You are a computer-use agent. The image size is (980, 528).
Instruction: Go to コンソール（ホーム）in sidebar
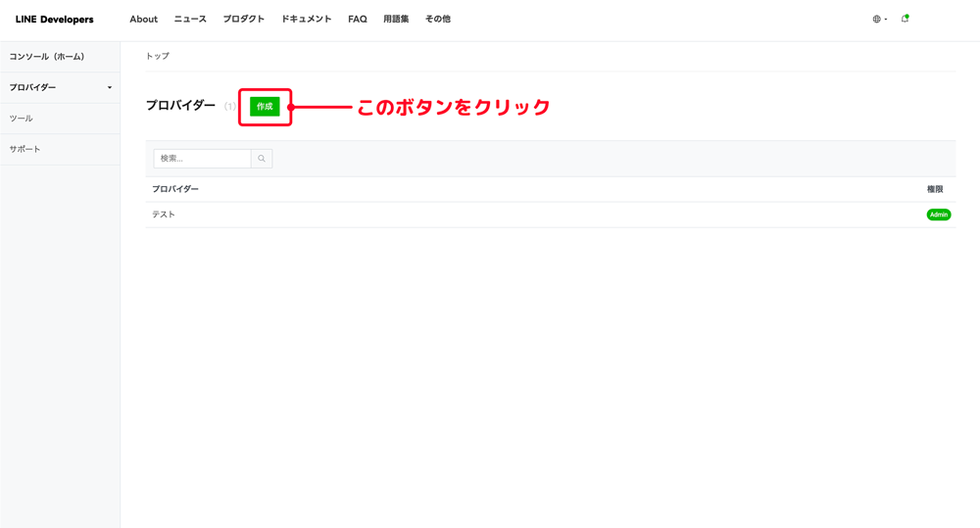coord(60,57)
